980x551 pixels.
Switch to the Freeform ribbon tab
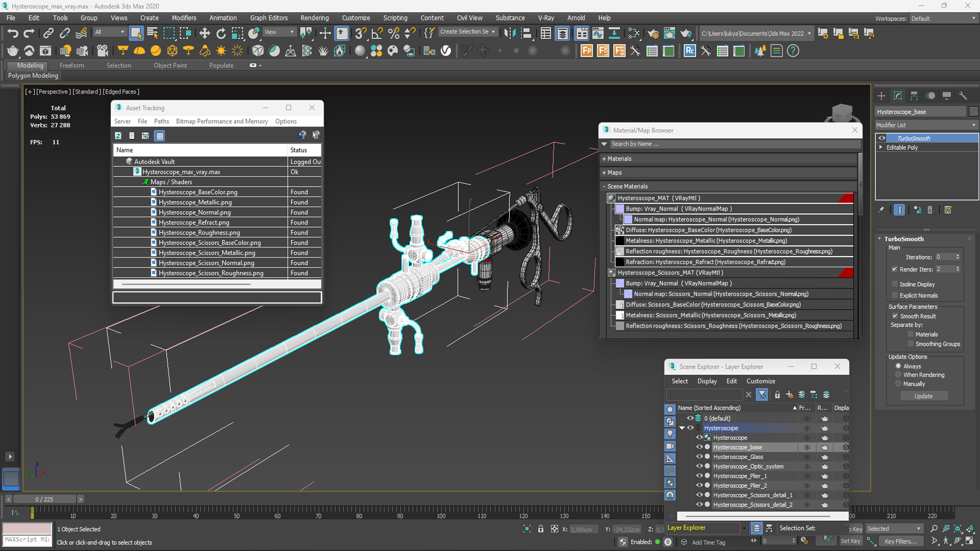[71, 65]
